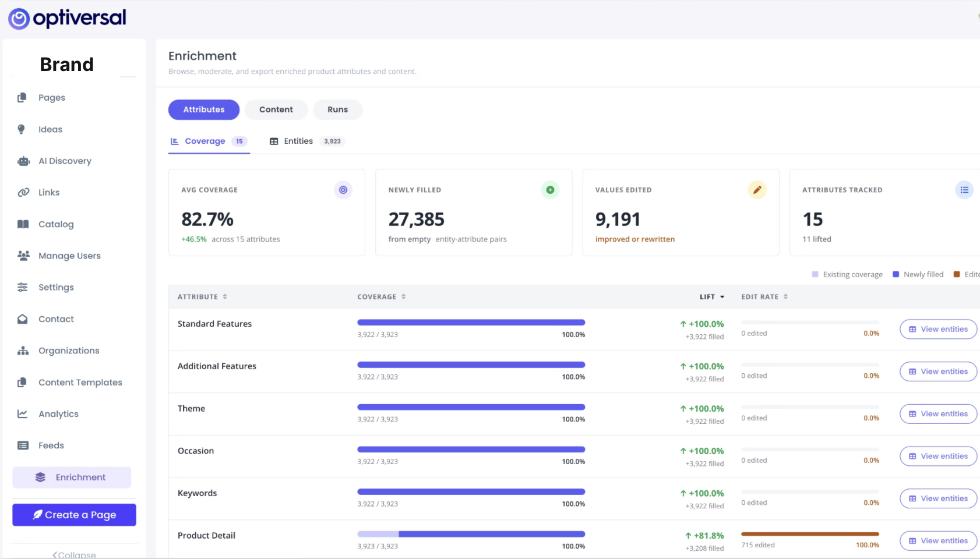Sort by the Coverage column header
Viewport: 980px width, 559px height.
pos(382,297)
